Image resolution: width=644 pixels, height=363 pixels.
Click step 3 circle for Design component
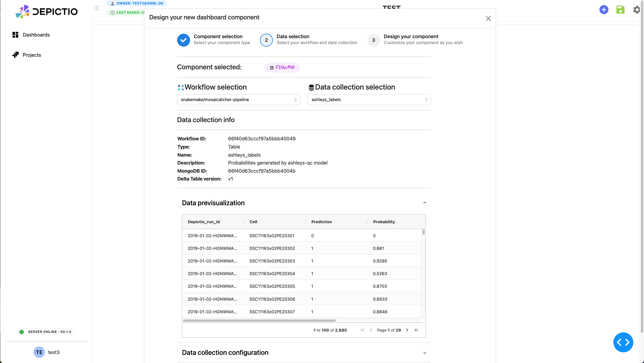coord(374,40)
